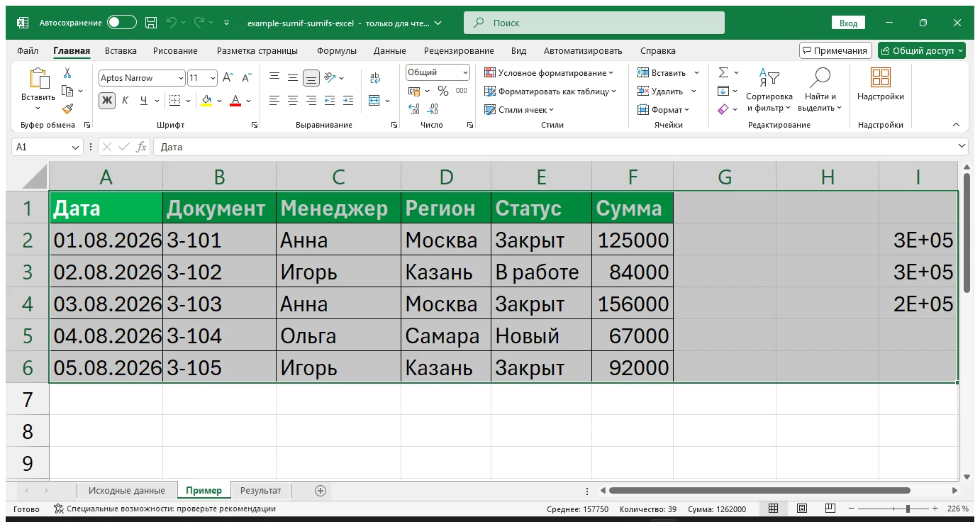The width and height of the screenshot is (980, 522).
Task: Click the Вставить paste button
Action: (38, 89)
